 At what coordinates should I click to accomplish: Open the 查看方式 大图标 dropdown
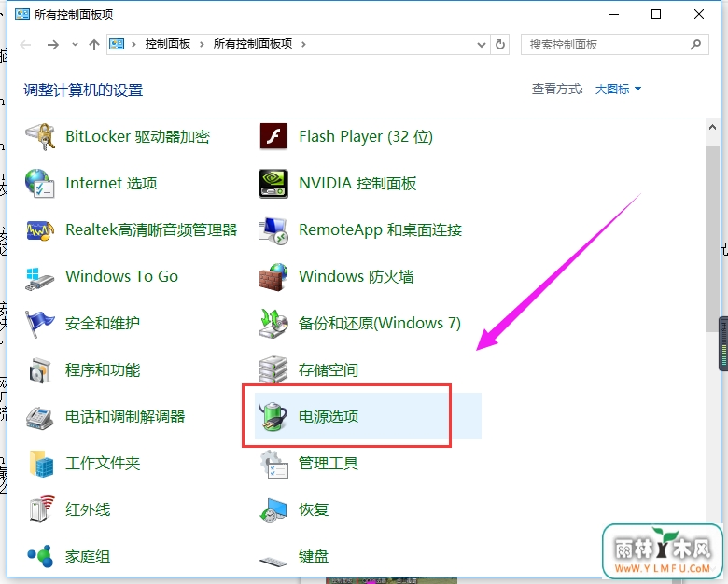click(618, 89)
